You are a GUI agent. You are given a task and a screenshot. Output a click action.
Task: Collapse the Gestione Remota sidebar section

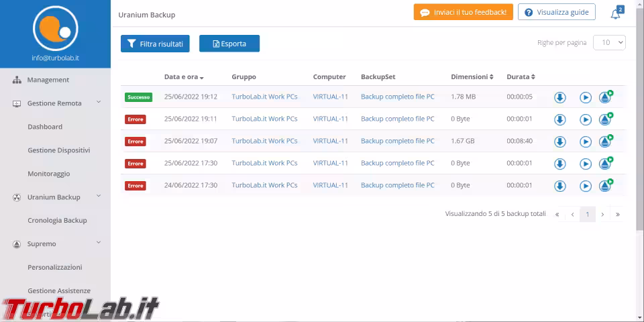point(98,103)
